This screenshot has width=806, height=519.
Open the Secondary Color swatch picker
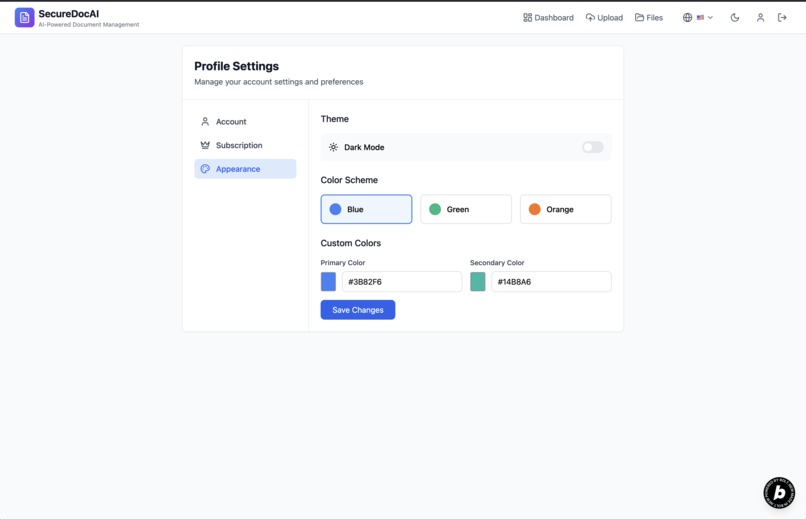pos(478,282)
